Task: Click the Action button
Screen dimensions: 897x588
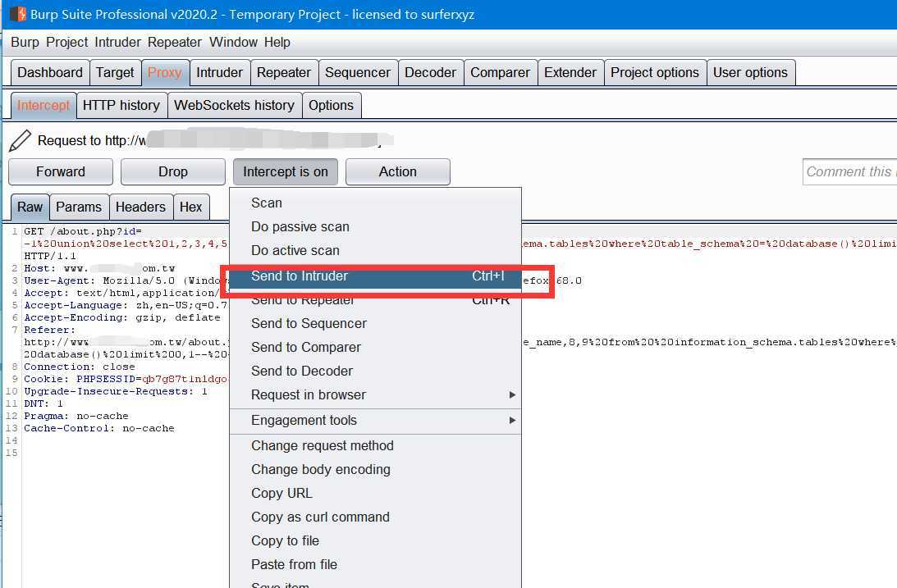Action: click(x=397, y=172)
